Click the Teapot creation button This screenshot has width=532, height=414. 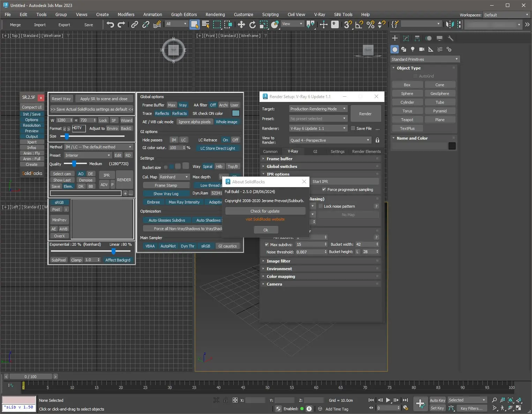tap(407, 119)
